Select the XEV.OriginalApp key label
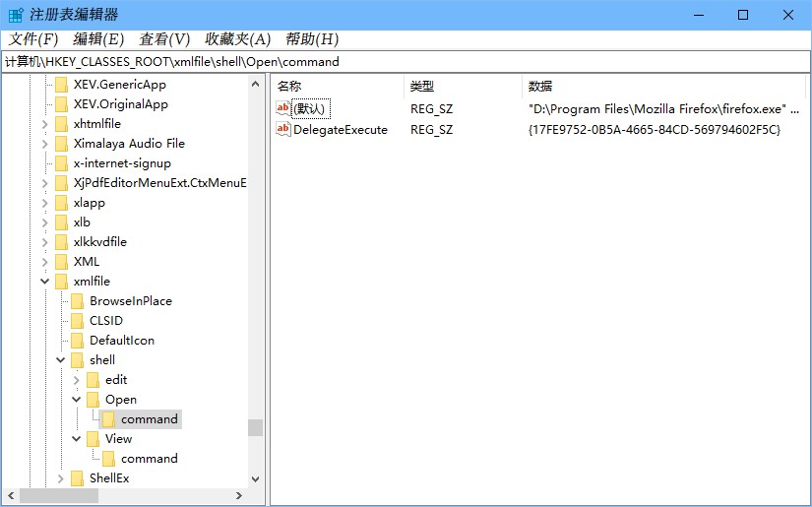Viewport: 812px width, 507px height. coord(121,104)
